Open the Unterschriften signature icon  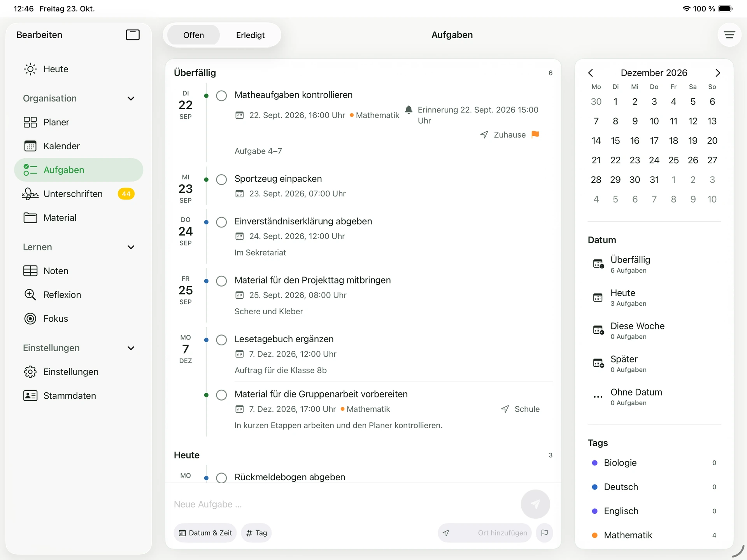tap(30, 194)
